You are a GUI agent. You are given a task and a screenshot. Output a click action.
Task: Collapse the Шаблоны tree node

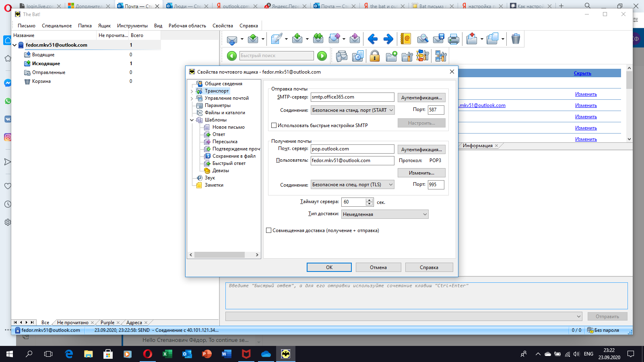click(192, 120)
